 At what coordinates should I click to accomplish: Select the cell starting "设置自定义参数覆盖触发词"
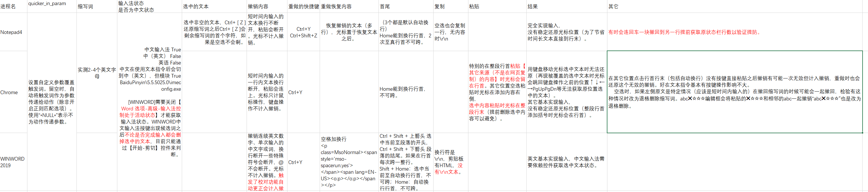[52, 102]
